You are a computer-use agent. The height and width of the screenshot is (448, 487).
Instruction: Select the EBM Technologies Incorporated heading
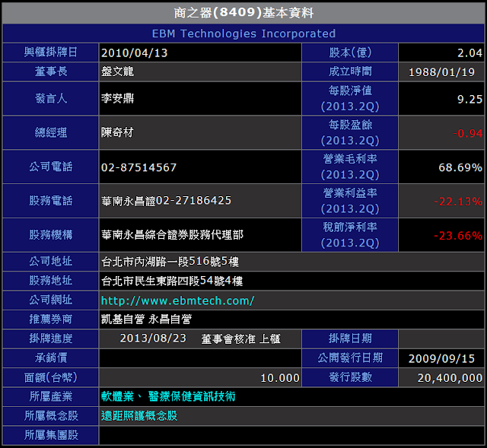click(243, 33)
